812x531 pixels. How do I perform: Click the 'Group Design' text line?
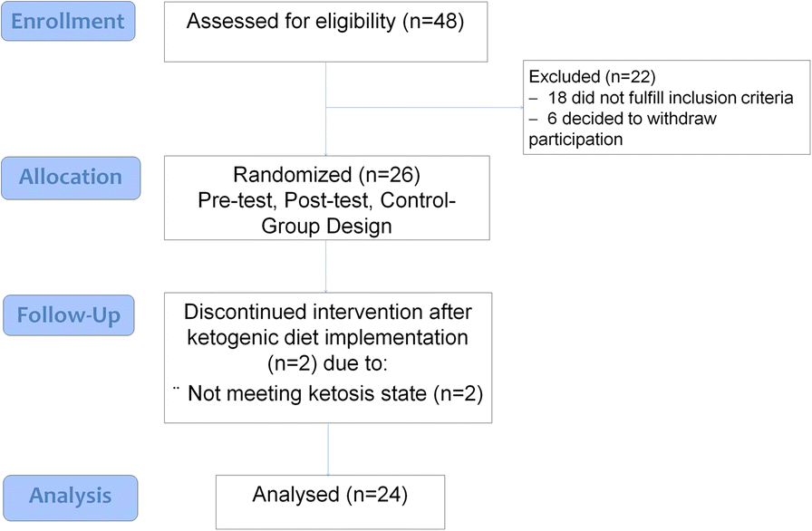pos(327,225)
